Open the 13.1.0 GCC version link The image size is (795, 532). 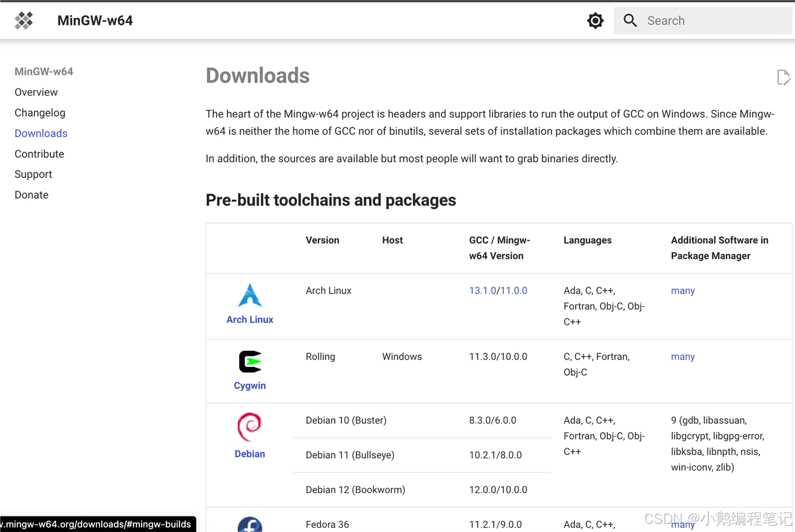(483, 291)
